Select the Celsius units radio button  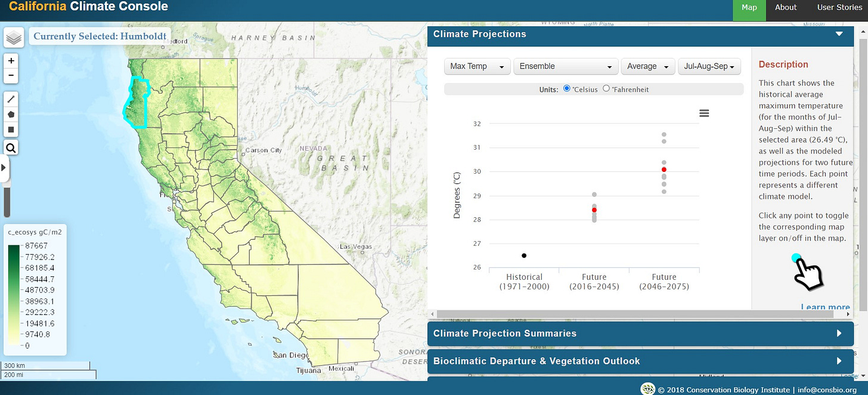point(566,88)
